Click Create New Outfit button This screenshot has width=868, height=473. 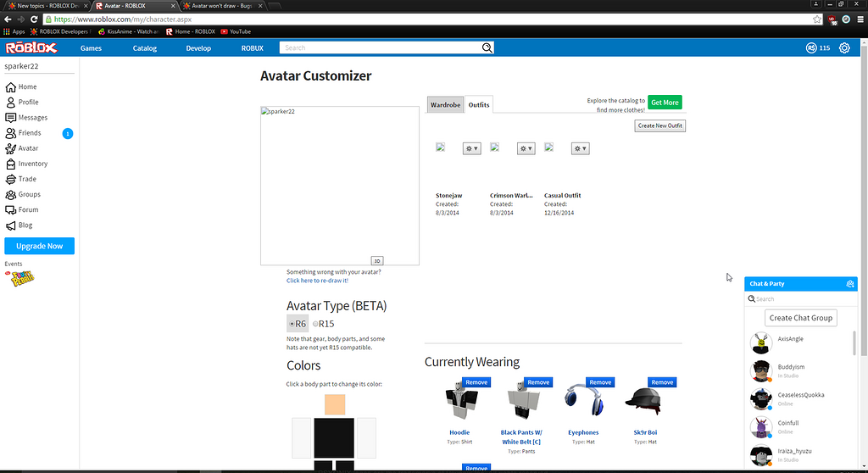coord(659,125)
